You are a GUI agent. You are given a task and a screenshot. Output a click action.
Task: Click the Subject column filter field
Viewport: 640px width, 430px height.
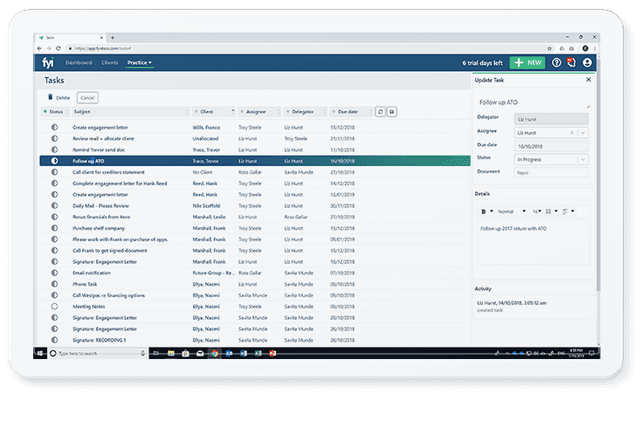131,111
